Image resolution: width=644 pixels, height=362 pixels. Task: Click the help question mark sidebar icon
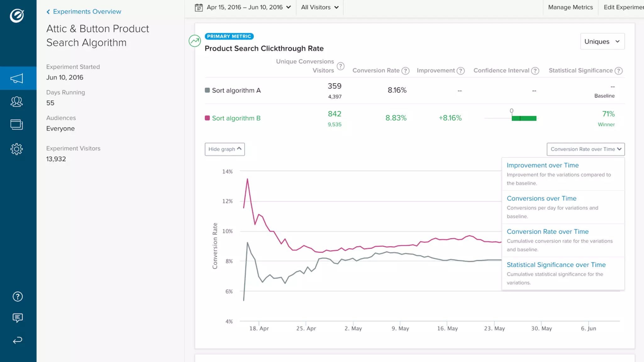click(18, 296)
